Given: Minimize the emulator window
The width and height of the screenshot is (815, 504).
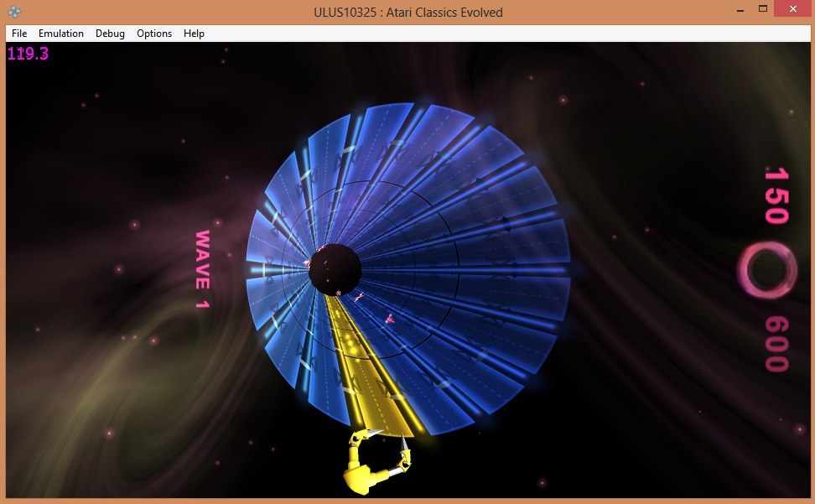Looking at the screenshot, I should tap(739, 9).
